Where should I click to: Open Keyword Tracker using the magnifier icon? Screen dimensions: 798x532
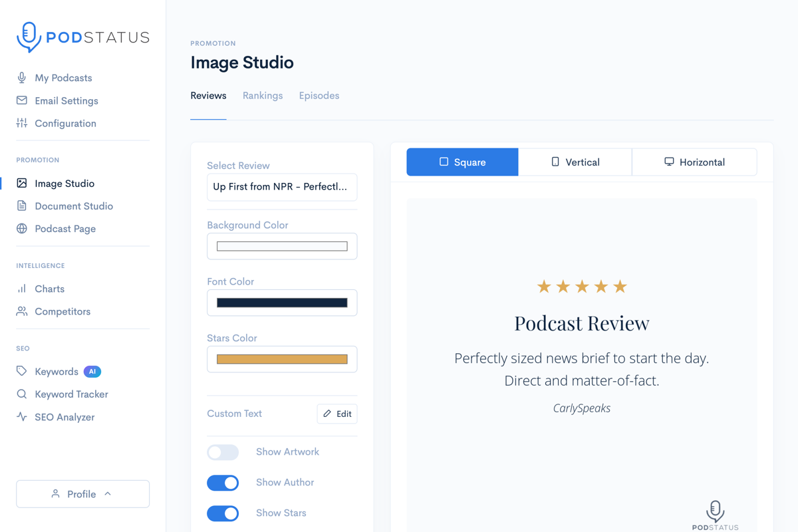tap(23, 394)
